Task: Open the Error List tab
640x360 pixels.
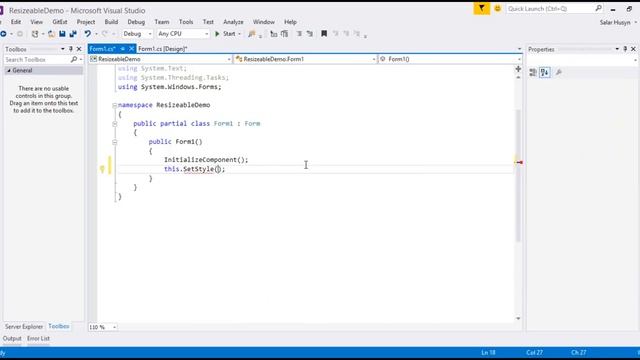Action: click(38, 338)
